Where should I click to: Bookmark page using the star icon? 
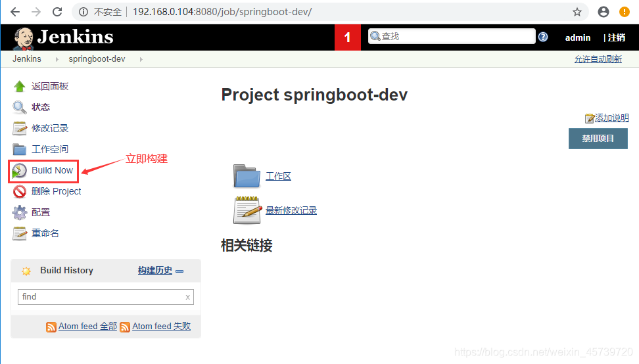[577, 12]
